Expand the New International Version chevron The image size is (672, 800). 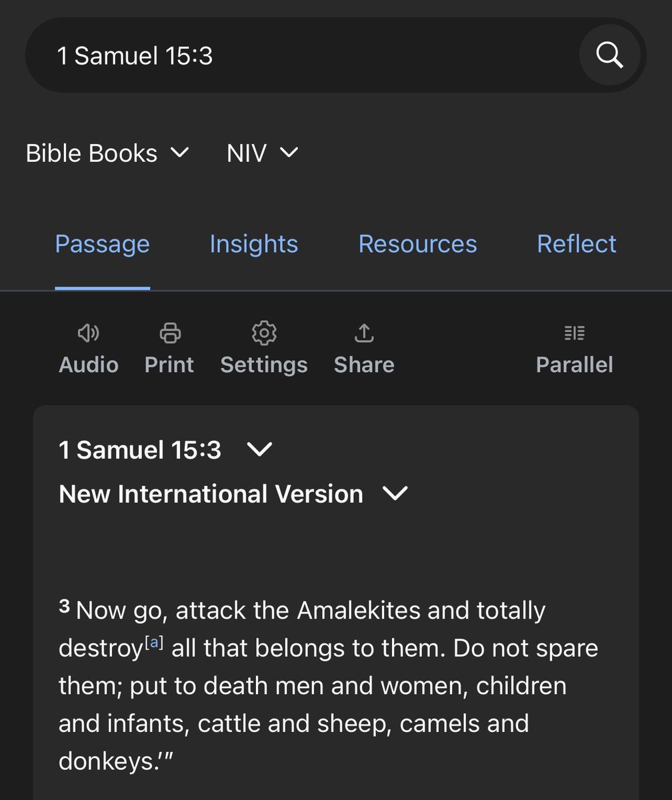[395, 494]
